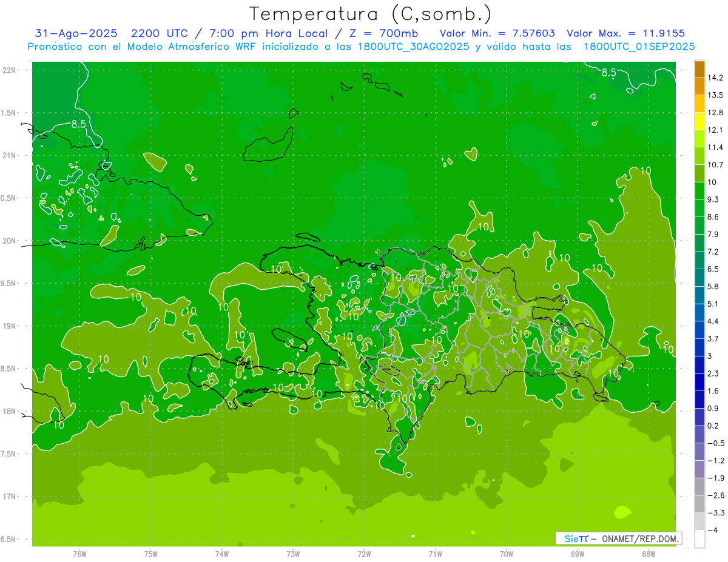
Task: Click the "76W" longitude axis label
Action: pos(79,554)
